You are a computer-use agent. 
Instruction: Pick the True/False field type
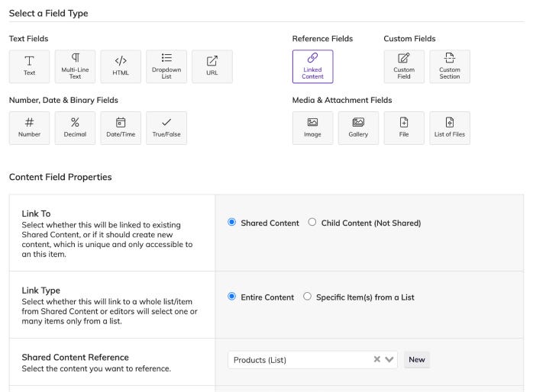[166, 128]
